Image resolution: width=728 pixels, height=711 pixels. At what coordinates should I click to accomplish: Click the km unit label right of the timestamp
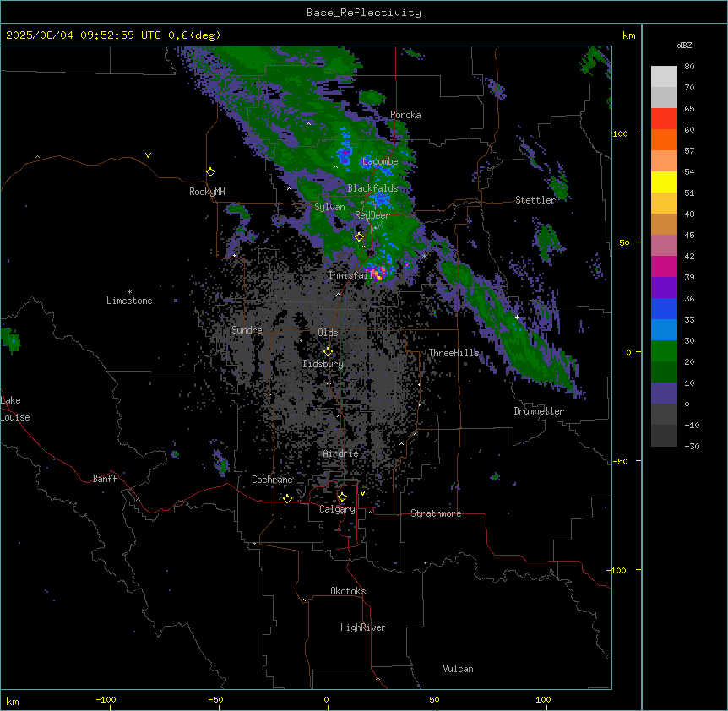[x=628, y=35]
